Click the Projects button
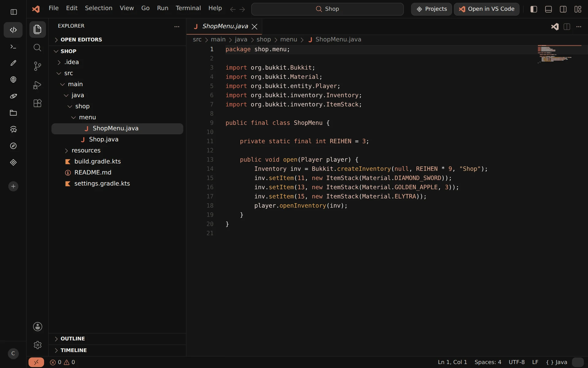Viewport: 588px width, 368px height. click(x=431, y=9)
